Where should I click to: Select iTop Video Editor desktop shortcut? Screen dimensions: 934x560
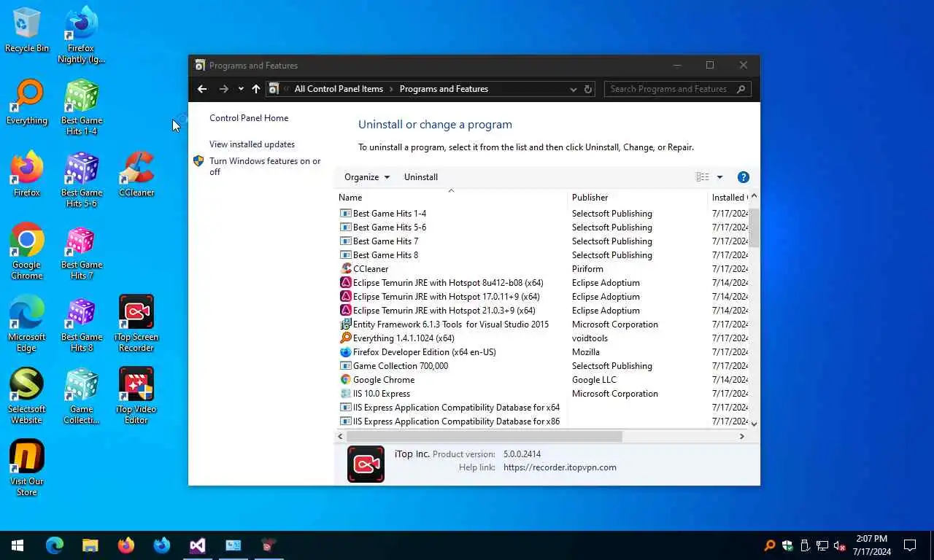(x=136, y=396)
